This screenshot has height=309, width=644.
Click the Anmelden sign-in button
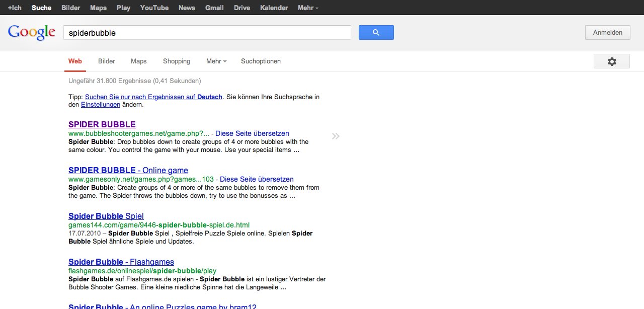607,33
